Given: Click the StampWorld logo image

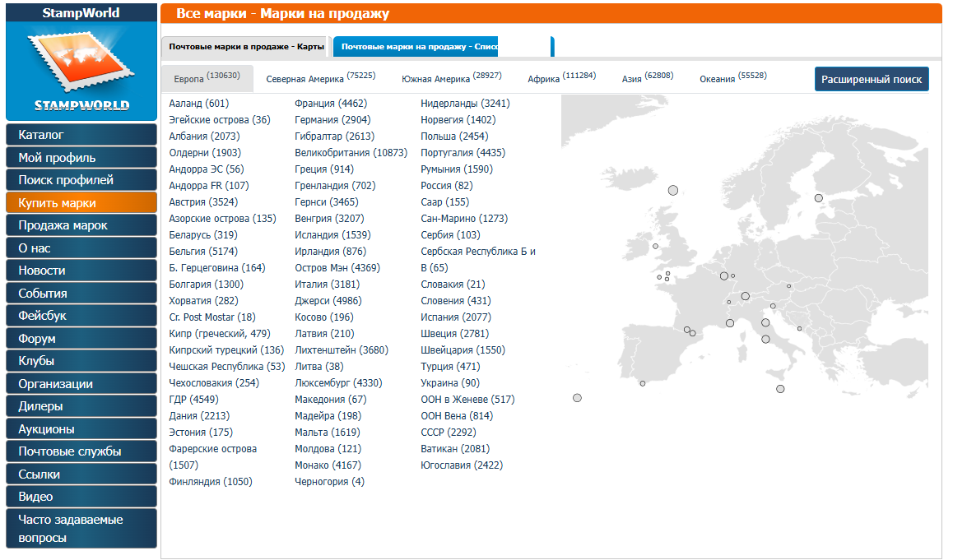Looking at the screenshot, I should [81, 71].
